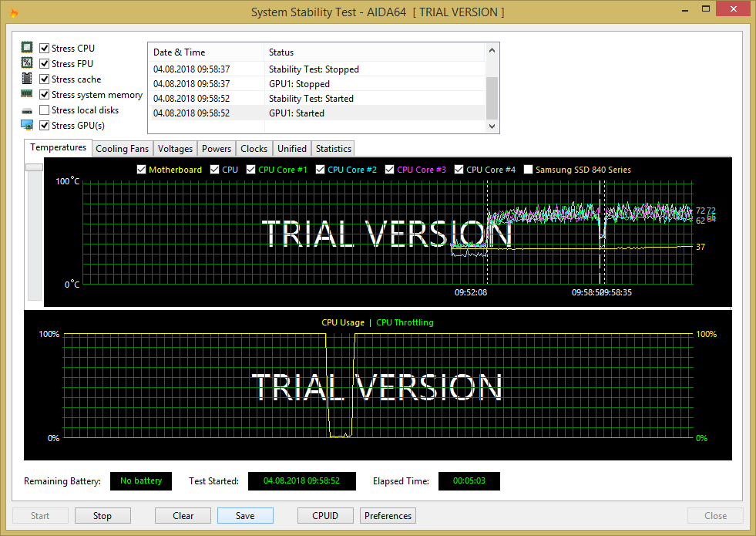The image size is (756, 536).
Task: Click the cache chip icon beside Stress cache
Action: click(27, 78)
